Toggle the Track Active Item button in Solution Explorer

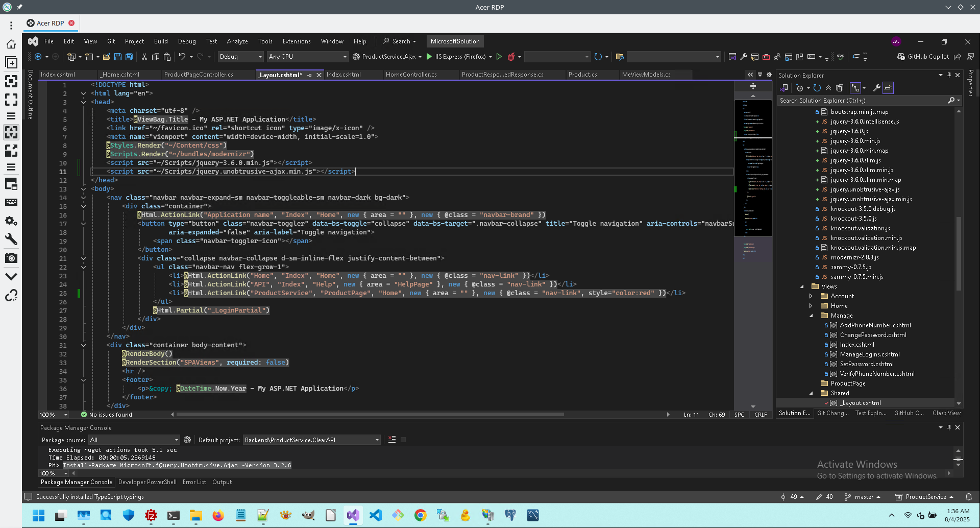pos(855,88)
